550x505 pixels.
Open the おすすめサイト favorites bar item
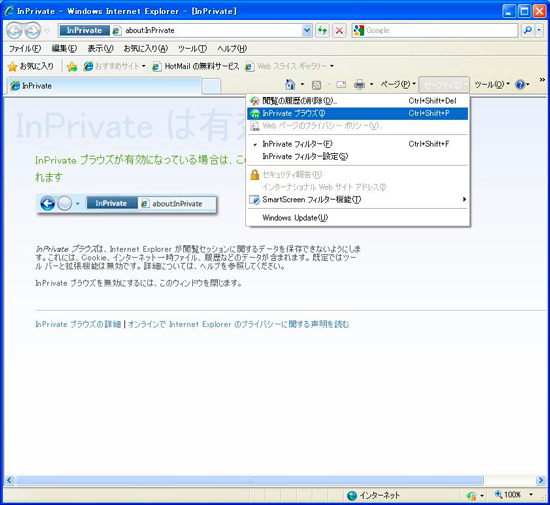[114, 66]
